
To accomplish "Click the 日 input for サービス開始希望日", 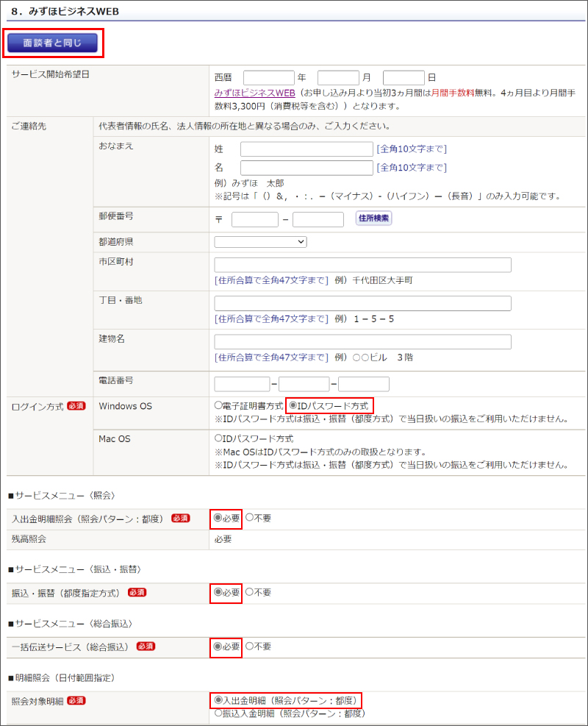I will [x=404, y=78].
